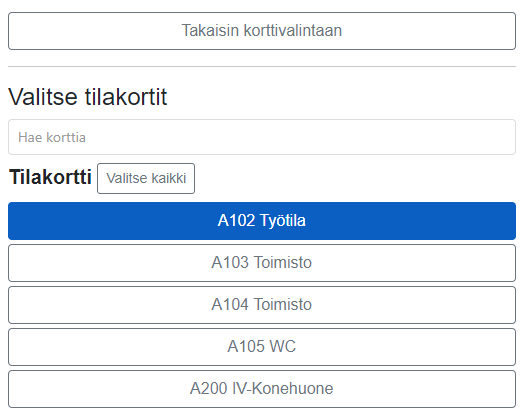Select all cards with Valitse kaikki
Screen dimensions: 525x418
coord(146,179)
